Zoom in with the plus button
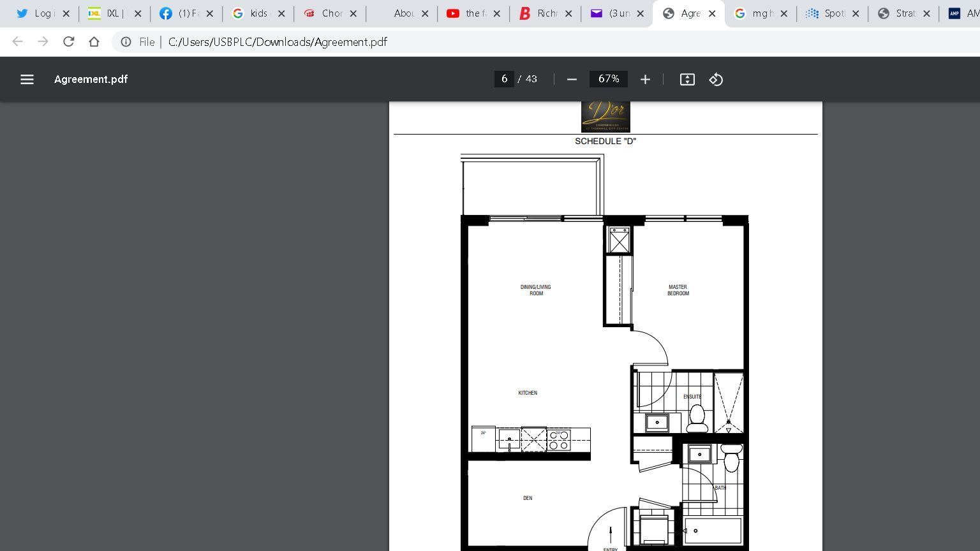Image resolution: width=980 pixels, height=551 pixels. coord(645,79)
